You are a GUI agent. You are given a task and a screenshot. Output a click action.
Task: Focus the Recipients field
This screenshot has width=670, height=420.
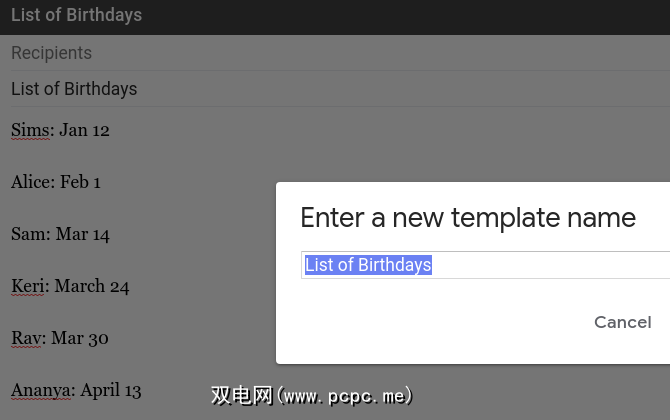click(51, 53)
